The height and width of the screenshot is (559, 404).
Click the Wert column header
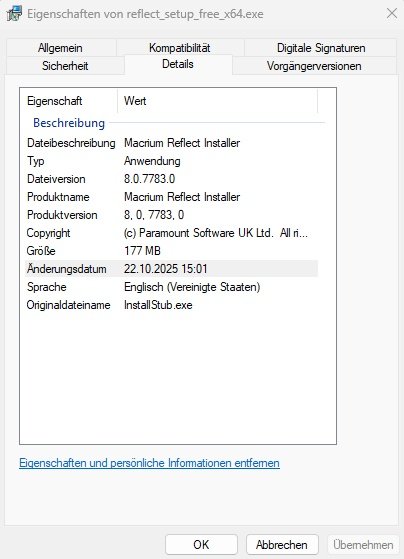[217, 101]
